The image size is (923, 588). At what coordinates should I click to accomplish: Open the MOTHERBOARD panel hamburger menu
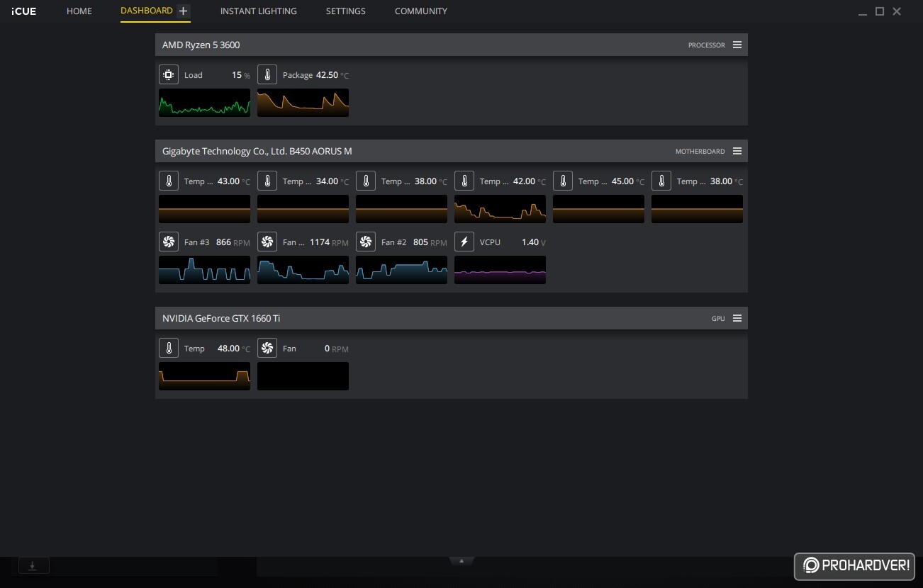(x=737, y=151)
